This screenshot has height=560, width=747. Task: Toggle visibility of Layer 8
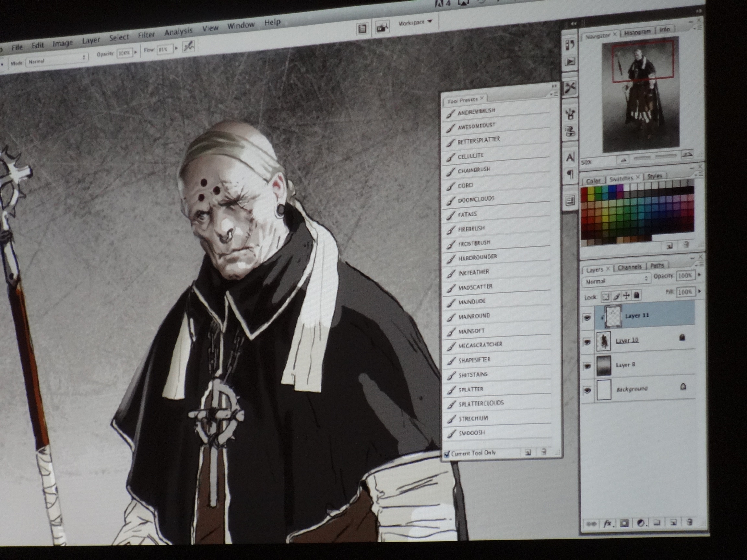(587, 366)
